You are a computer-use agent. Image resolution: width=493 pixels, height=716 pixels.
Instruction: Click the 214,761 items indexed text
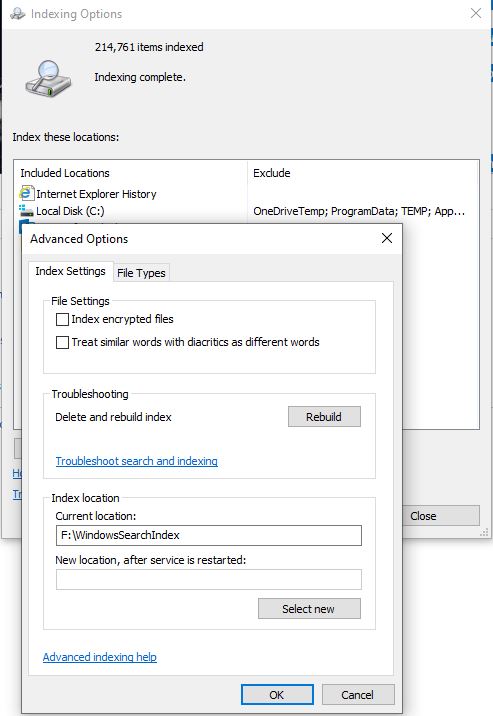click(149, 47)
